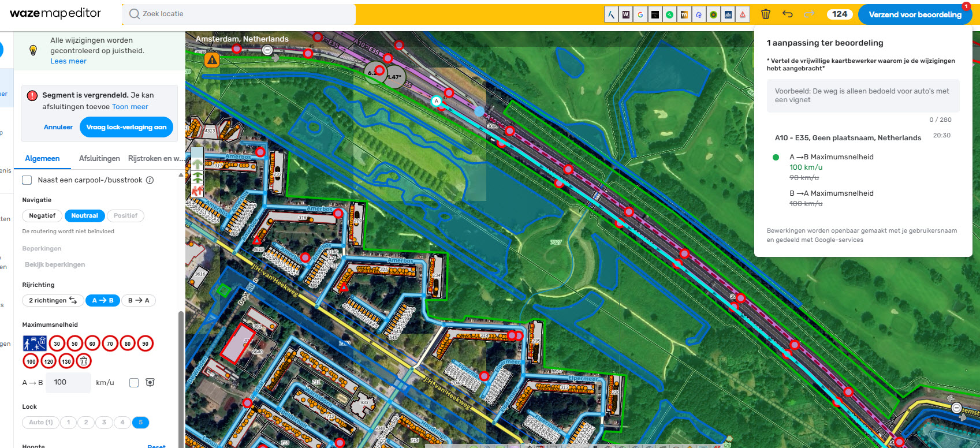Select the 80 speed limit sign

point(128,344)
